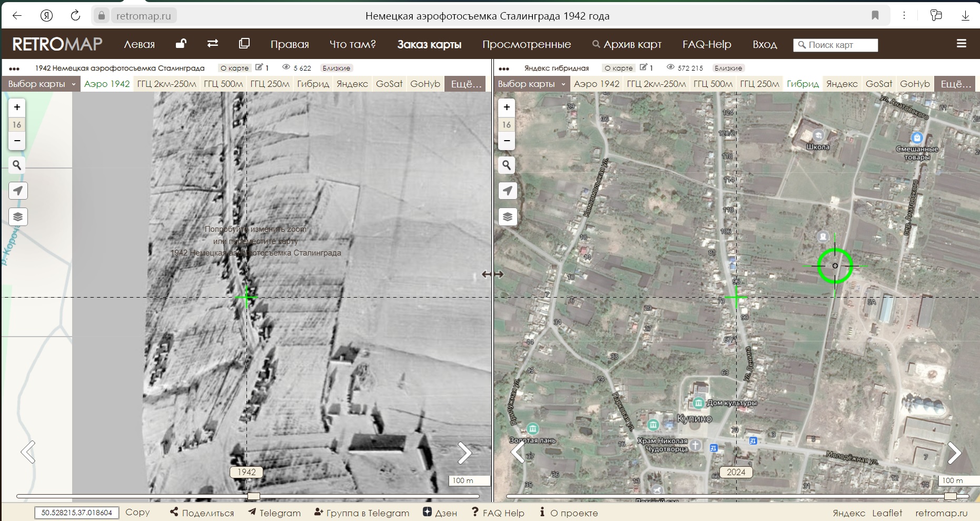
Task: Click the swap maps arrows icon
Action: tap(213, 44)
